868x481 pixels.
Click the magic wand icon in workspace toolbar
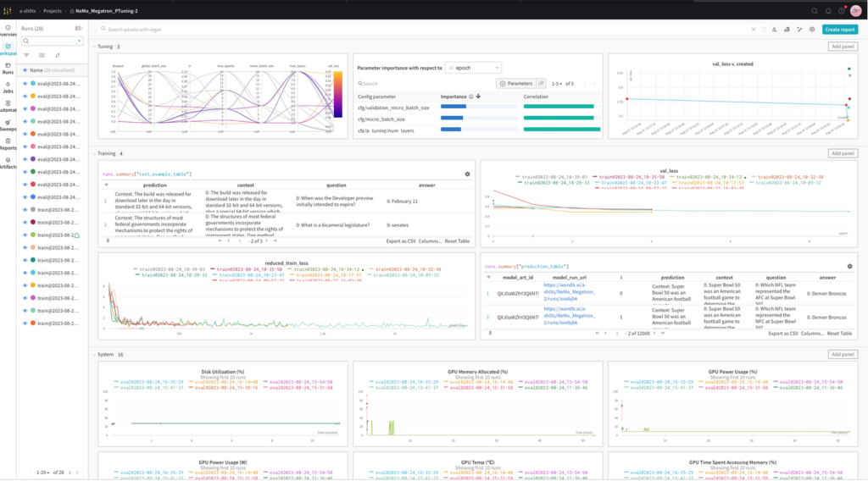point(799,30)
